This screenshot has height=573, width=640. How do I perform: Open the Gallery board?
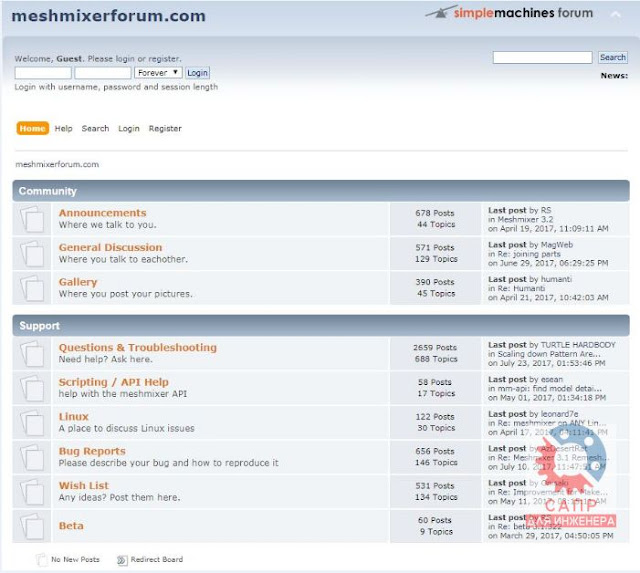pos(78,282)
